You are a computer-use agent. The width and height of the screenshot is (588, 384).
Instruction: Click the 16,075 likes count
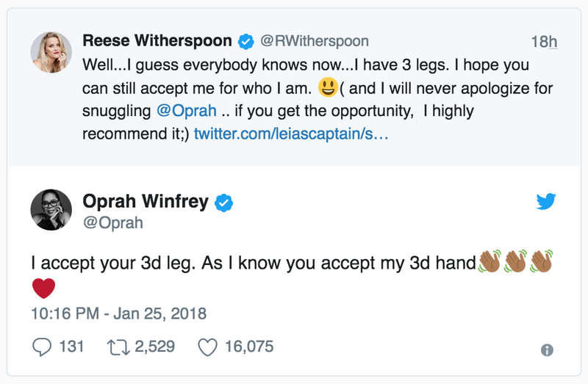(249, 347)
